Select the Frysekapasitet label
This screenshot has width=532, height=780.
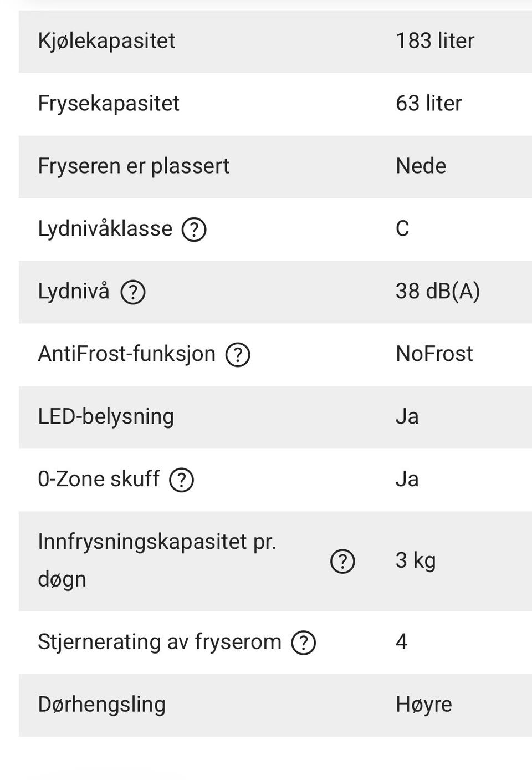109,104
